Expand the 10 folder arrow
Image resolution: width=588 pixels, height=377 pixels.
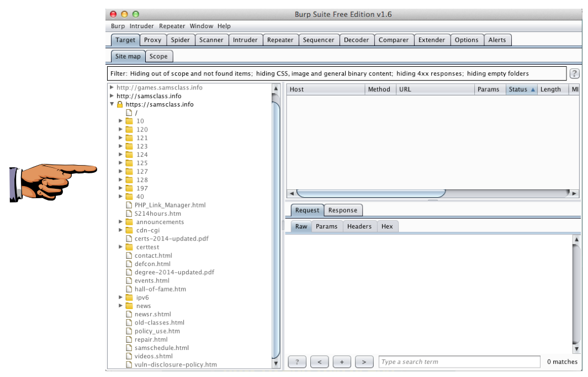[x=120, y=121]
